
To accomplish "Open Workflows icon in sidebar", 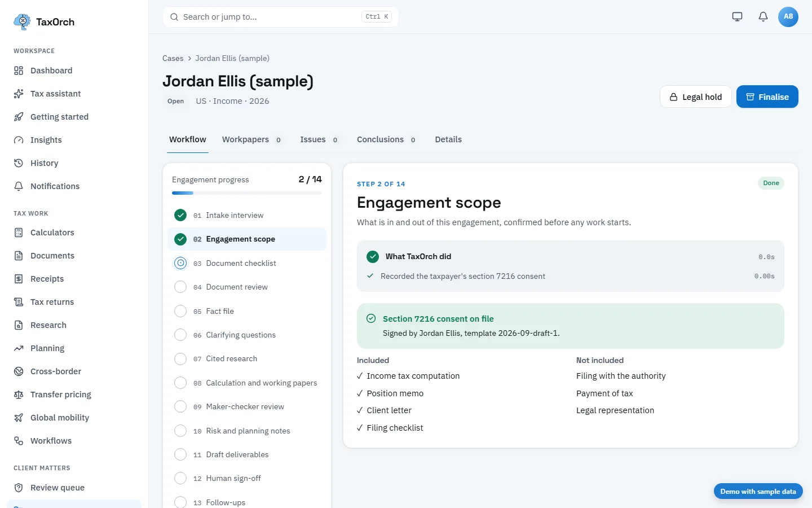I will click(x=19, y=441).
